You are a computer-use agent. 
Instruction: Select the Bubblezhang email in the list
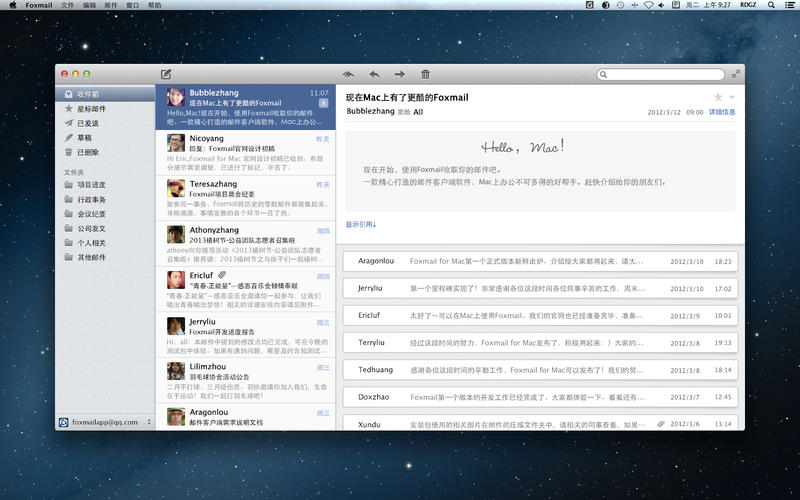[245, 107]
